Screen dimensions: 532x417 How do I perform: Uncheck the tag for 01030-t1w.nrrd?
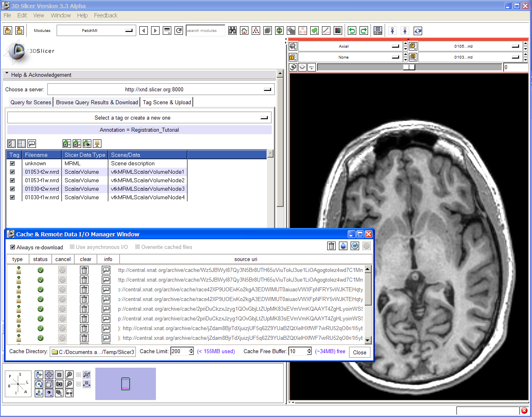tap(13, 198)
